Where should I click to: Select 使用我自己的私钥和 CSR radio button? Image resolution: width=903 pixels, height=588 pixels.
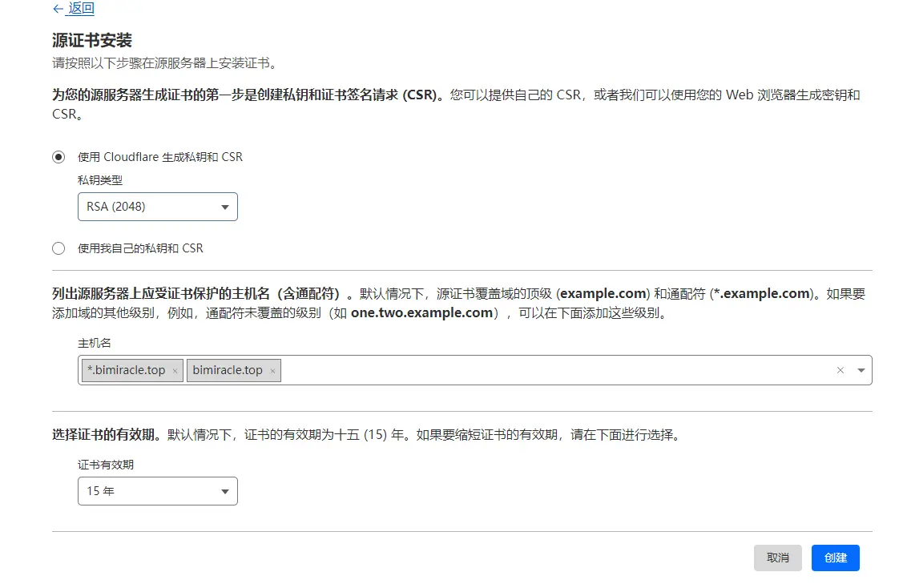point(58,248)
